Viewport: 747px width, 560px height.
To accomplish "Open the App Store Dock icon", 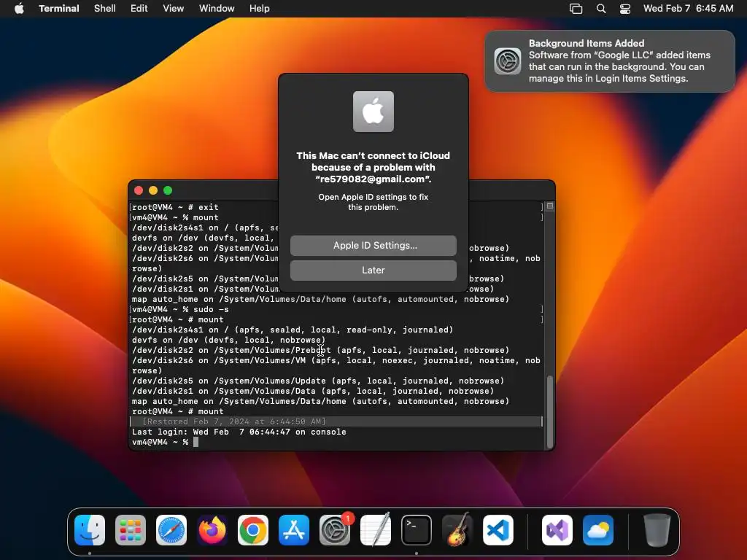I will 294,530.
